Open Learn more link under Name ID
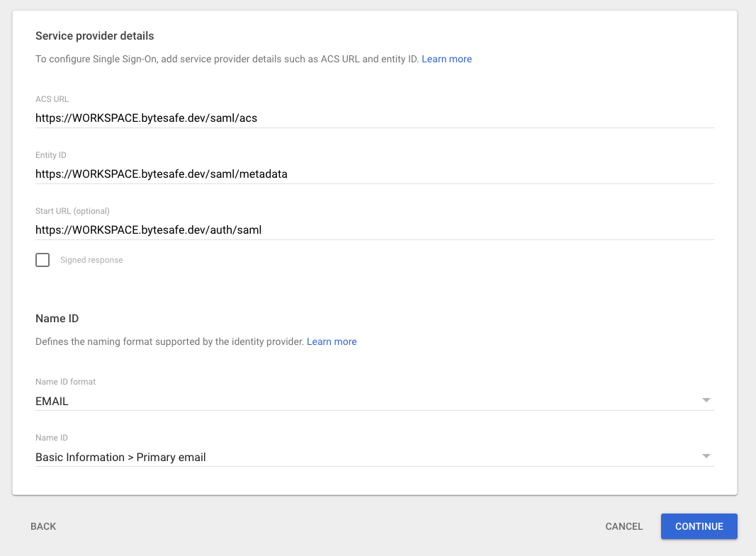 pos(332,341)
